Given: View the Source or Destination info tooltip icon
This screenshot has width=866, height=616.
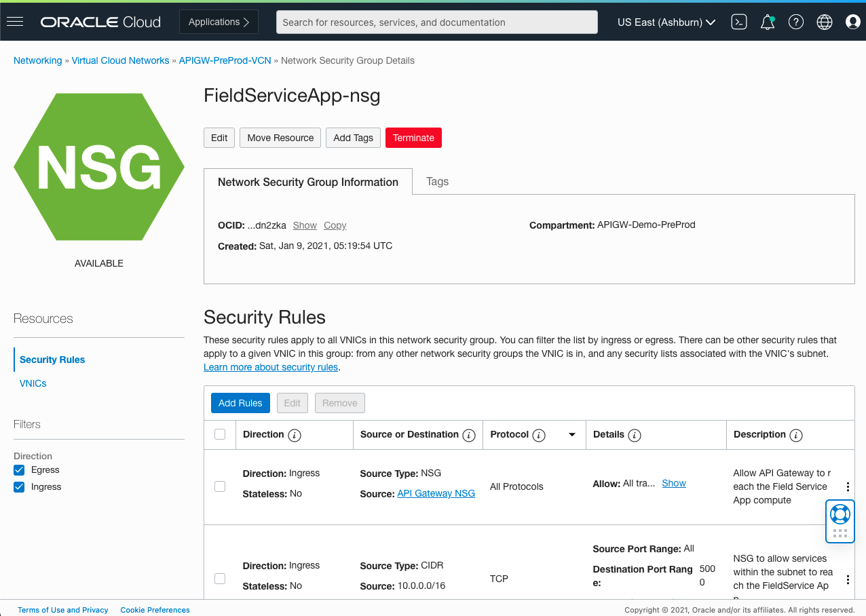Looking at the screenshot, I should (469, 435).
